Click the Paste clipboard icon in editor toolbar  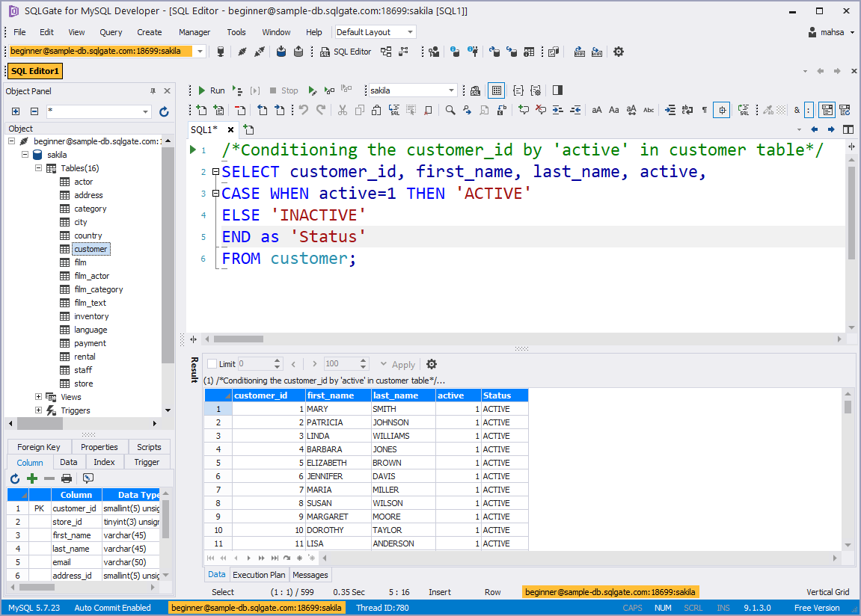[x=376, y=110]
